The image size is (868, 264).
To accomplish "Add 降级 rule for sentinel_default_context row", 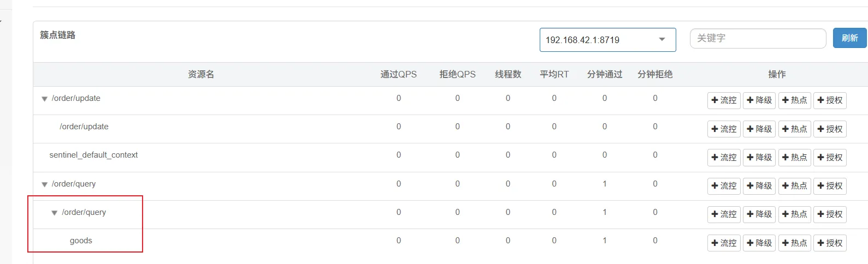I will pyautogui.click(x=759, y=157).
